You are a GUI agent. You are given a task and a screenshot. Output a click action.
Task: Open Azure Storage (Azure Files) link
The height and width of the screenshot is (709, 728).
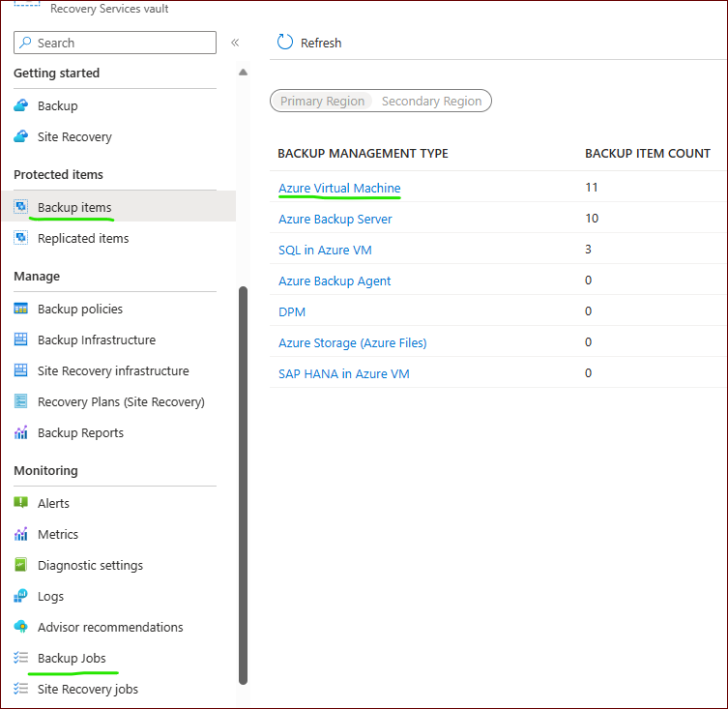pyautogui.click(x=352, y=342)
